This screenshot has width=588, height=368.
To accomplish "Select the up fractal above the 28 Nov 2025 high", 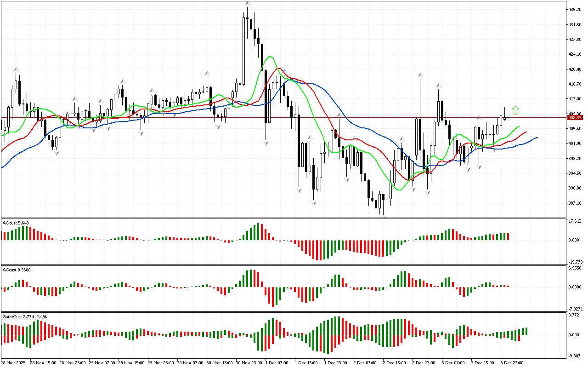I will pos(16,69).
